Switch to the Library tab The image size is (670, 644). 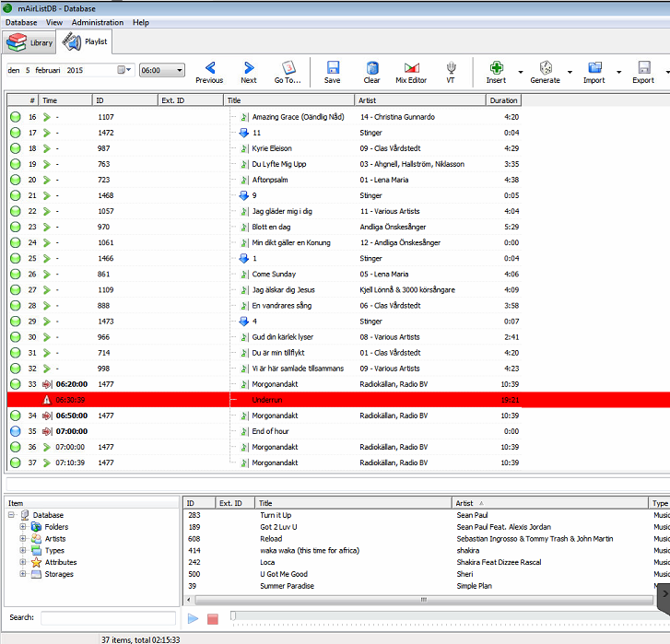coord(30,42)
